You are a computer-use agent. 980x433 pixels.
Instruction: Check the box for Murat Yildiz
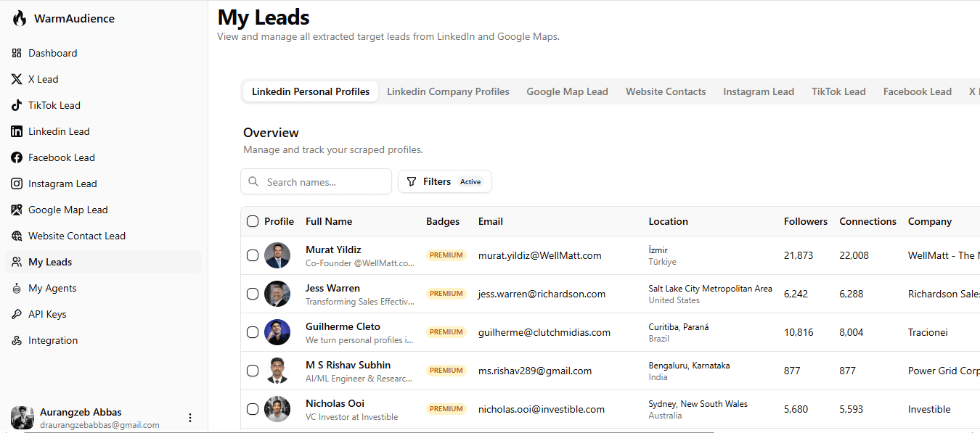pos(253,255)
